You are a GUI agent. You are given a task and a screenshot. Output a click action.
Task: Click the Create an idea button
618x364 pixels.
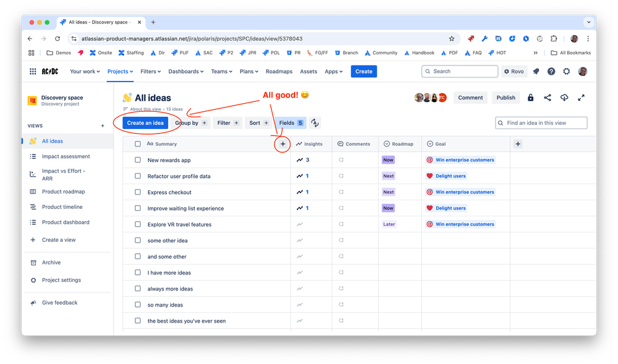click(145, 123)
